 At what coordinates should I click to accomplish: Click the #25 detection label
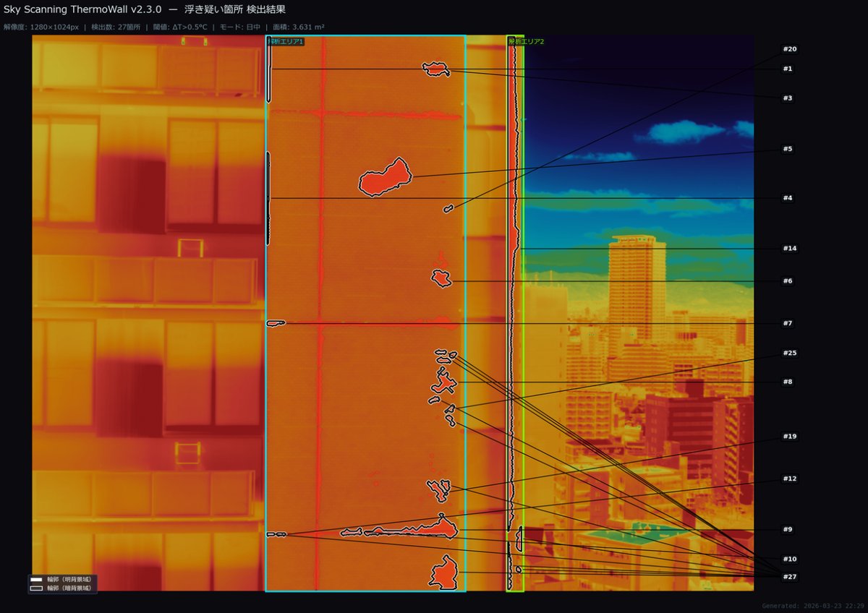point(789,353)
